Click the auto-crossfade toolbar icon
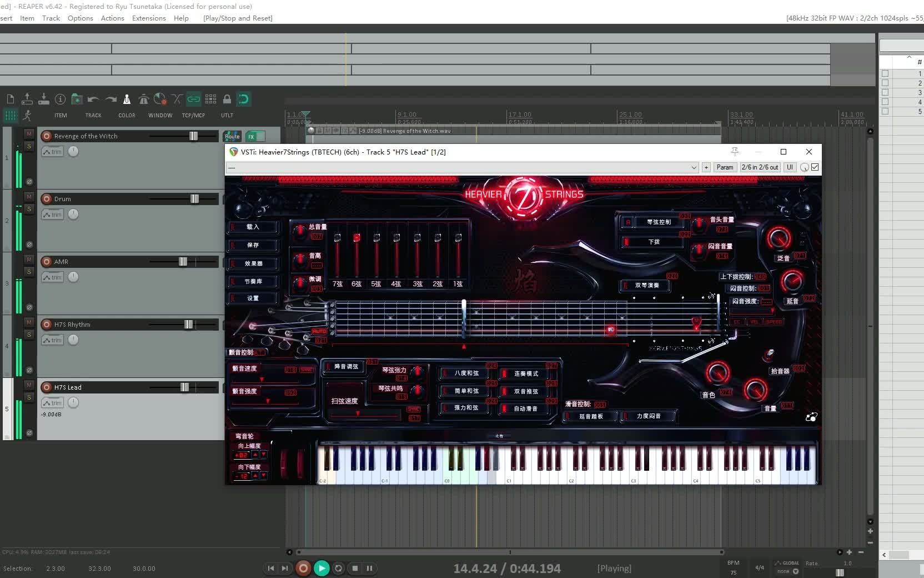The width and height of the screenshot is (924, 578). tap(177, 99)
